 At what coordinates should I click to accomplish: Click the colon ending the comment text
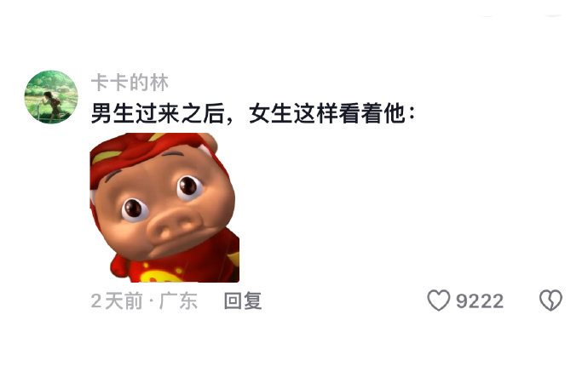click(412, 114)
